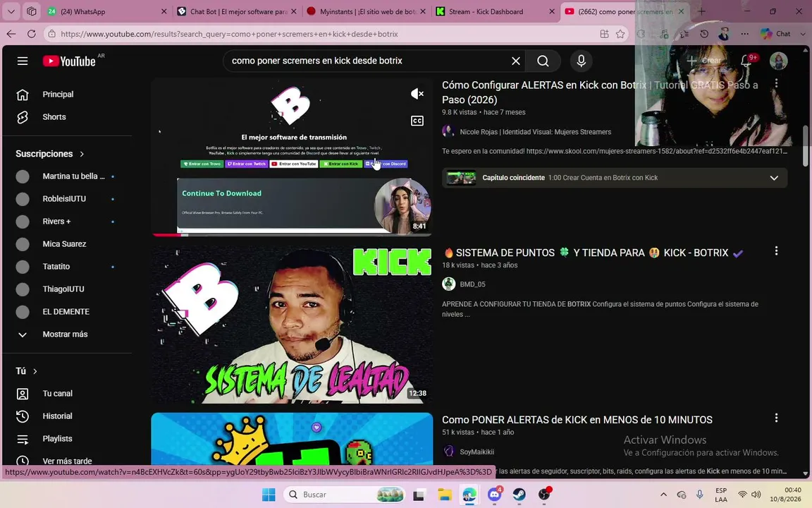Image resolution: width=812 pixels, height=508 pixels.
Task: Open BMD_05 channel link
Action: tap(472, 284)
